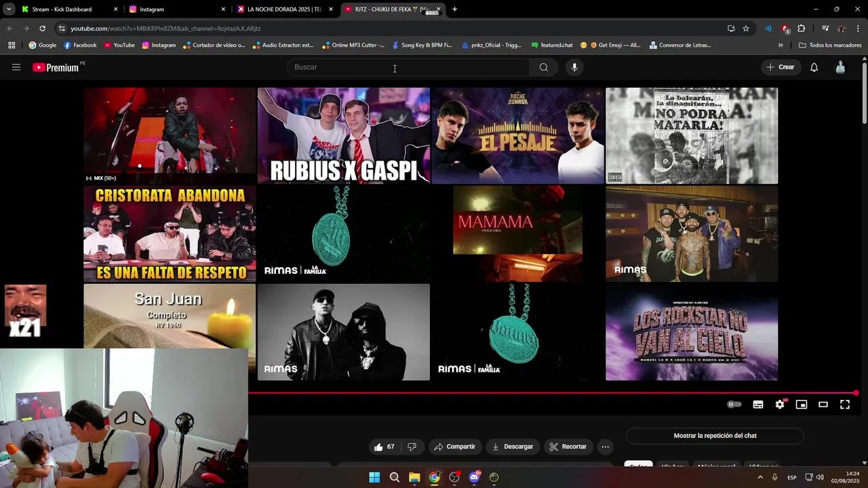Open the MAMAMA suggested video
868x488 pixels.
[x=517, y=234]
